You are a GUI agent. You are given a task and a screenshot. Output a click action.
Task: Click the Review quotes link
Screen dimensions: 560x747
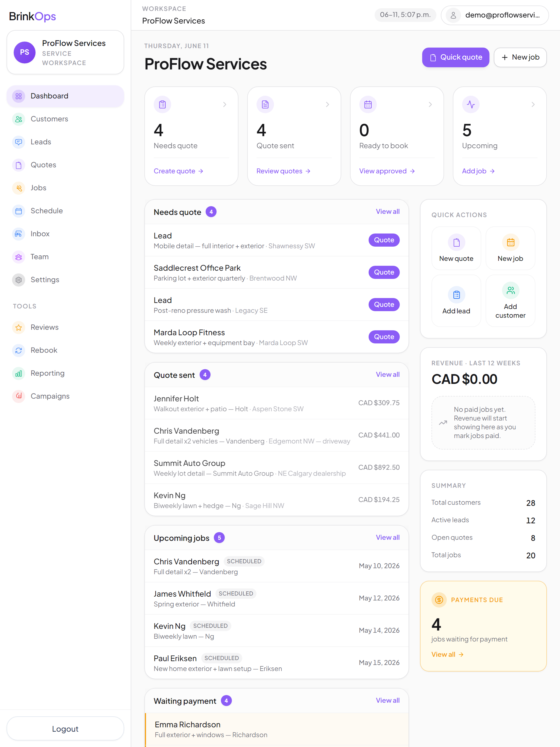tap(283, 171)
